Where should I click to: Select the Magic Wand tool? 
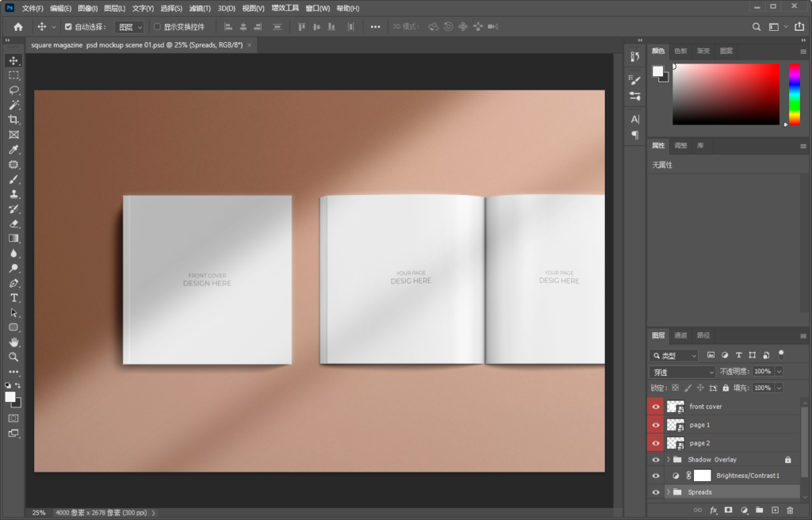coord(13,105)
